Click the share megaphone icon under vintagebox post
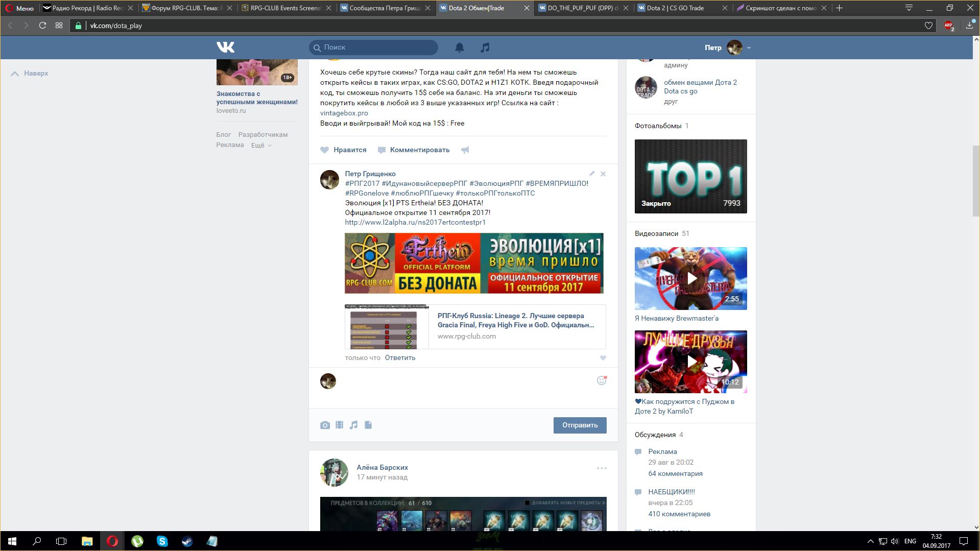This screenshot has height=551, width=980. pos(465,150)
